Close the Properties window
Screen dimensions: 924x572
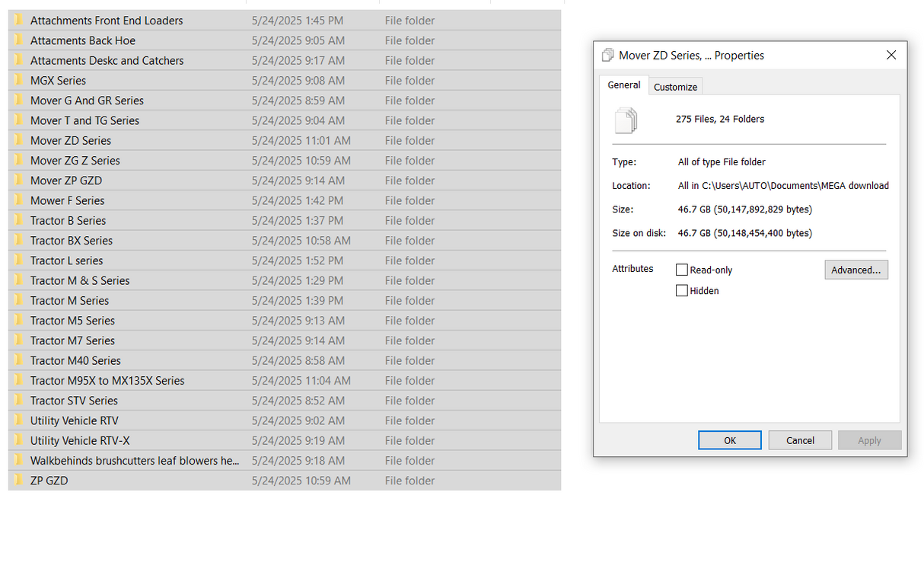(891, 55)
